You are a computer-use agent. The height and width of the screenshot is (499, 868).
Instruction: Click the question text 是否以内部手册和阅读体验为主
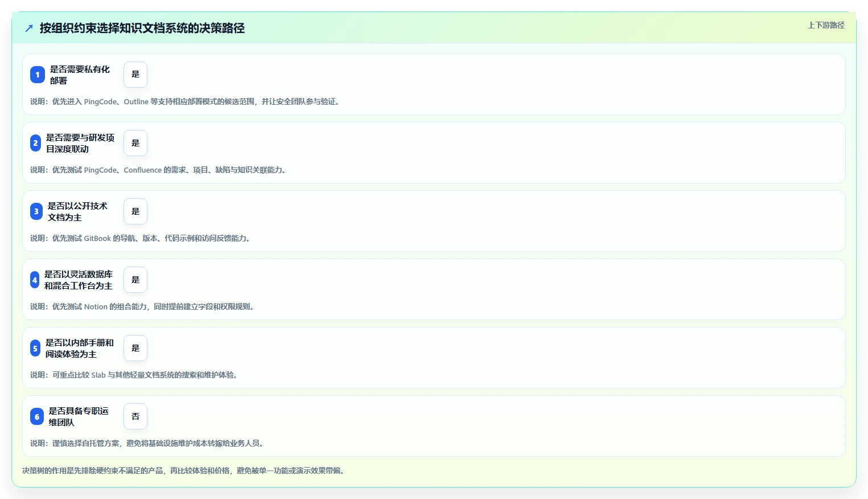[x=80, y=348]
